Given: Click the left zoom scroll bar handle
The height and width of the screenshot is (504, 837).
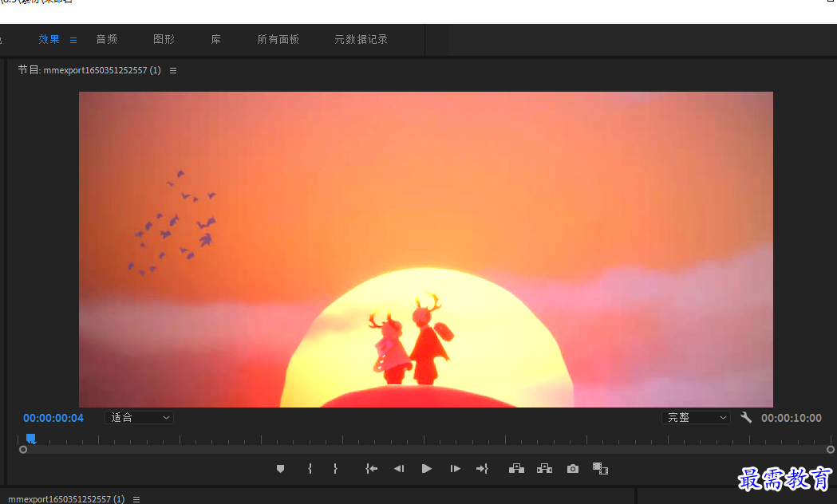Looking at the screenshot, I should pyautogui.click(x=23, y=450).
